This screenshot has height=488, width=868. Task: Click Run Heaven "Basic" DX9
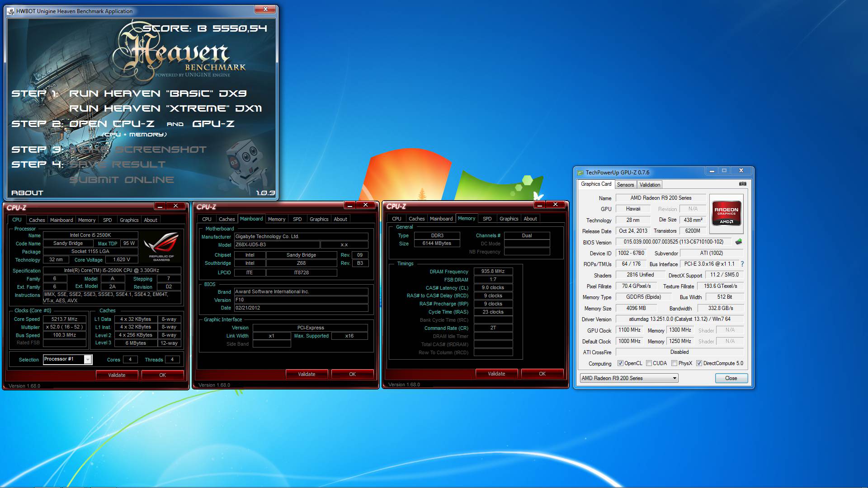(157, 94)
